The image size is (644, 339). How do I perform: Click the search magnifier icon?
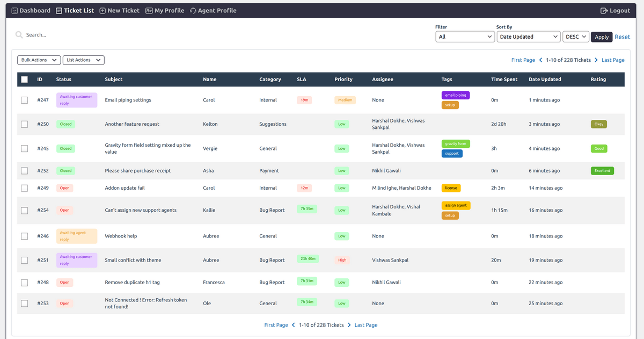(19, 35)
